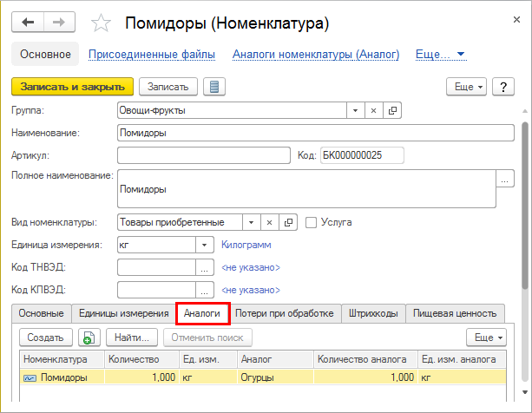532x413 pixels.
Task: Expand the Единица измерения dropdown
Action: pyautogui.click(x=205, y=245)
